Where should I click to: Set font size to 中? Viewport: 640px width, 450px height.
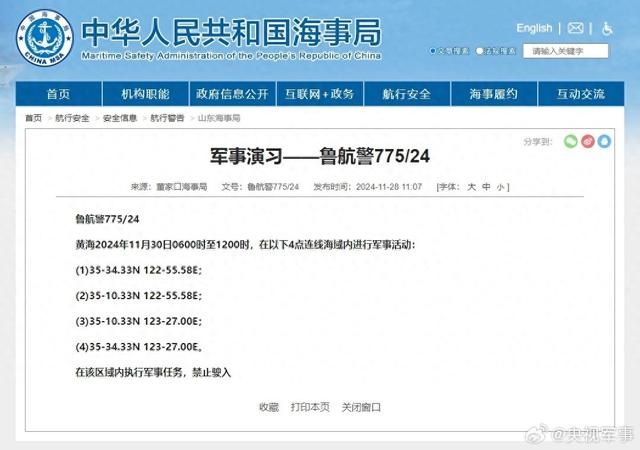486,187
